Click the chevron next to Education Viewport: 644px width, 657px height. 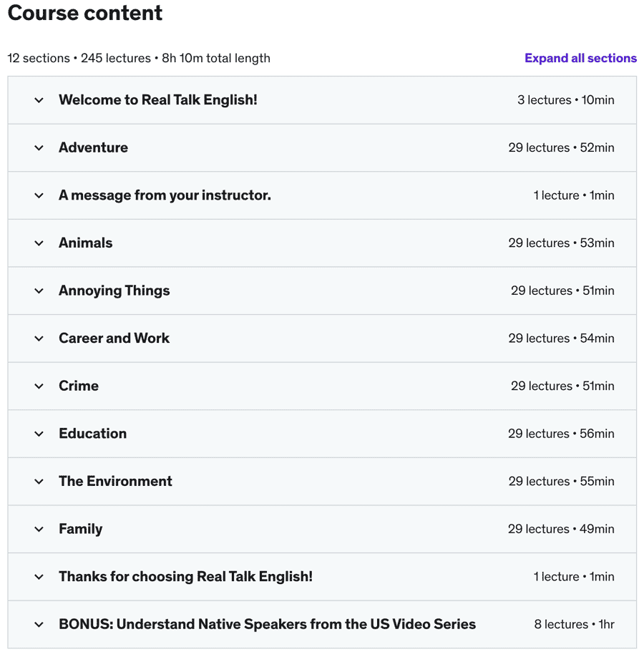pyautogui.click(x=39, y=434)
